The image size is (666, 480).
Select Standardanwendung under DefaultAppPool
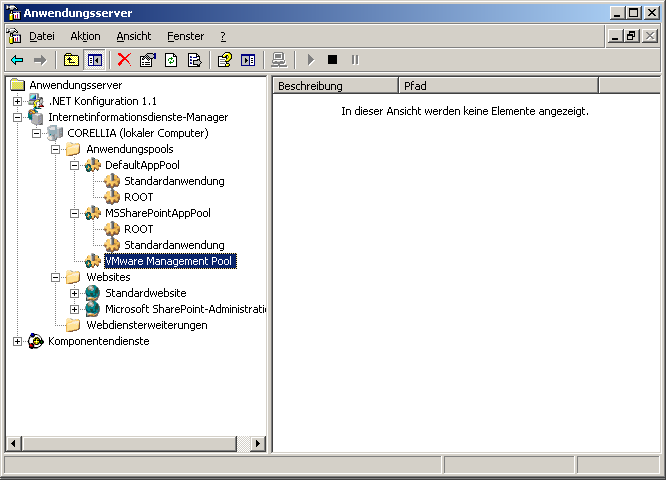click(x=174, y=181)
